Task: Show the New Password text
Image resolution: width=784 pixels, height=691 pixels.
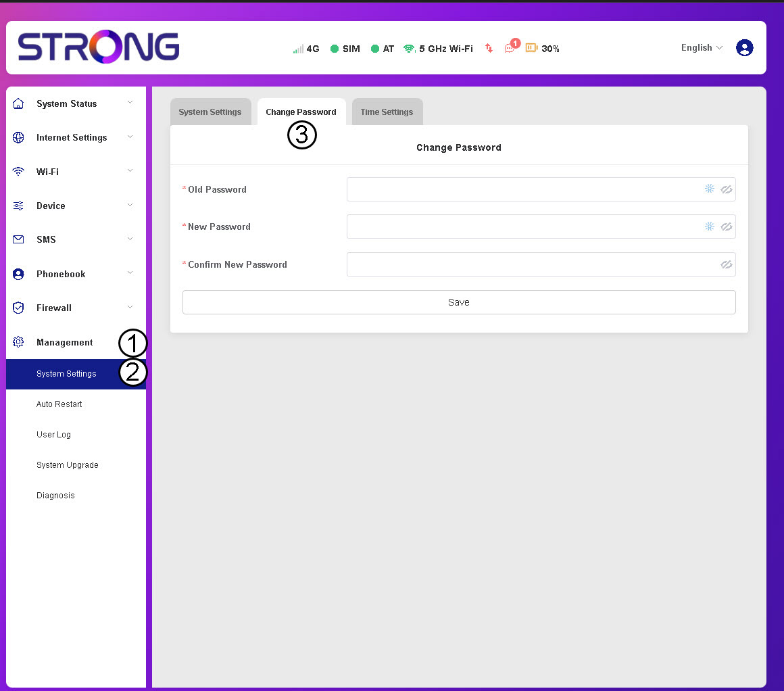Action: (727, 227)
